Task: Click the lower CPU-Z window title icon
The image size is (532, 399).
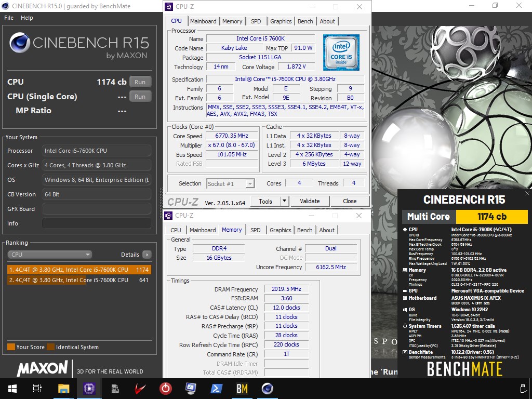Action: tap(168, 216)
